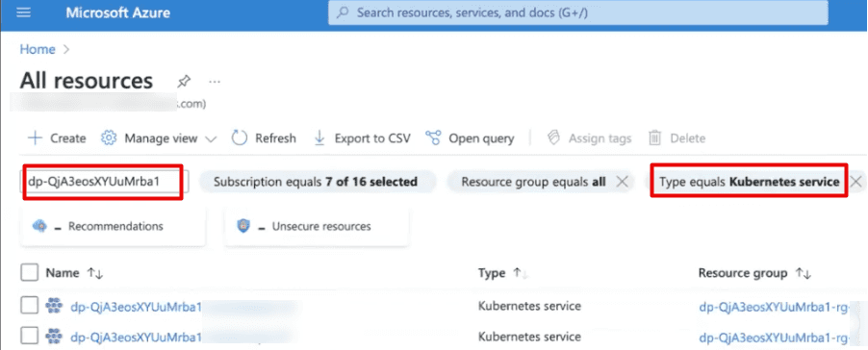Click the Export to CSV button
This screenshot has height=350, width=868.
(362, 137)
